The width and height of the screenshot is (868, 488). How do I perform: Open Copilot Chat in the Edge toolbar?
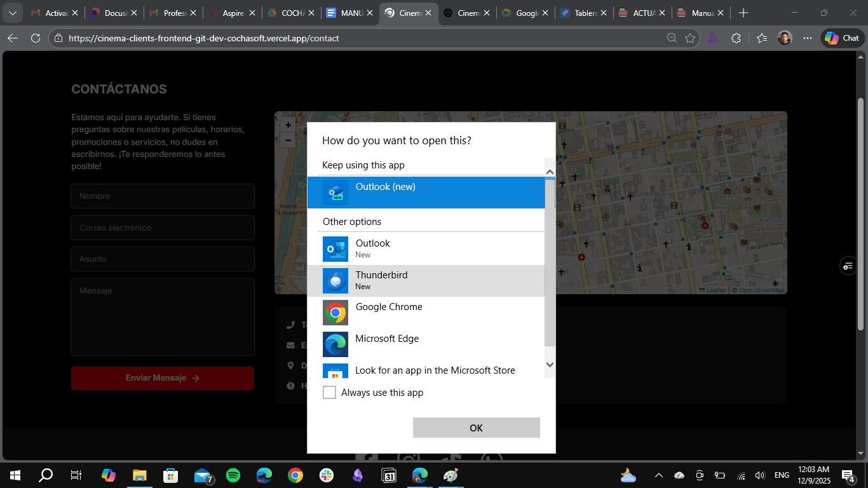(x=842, y=38)
